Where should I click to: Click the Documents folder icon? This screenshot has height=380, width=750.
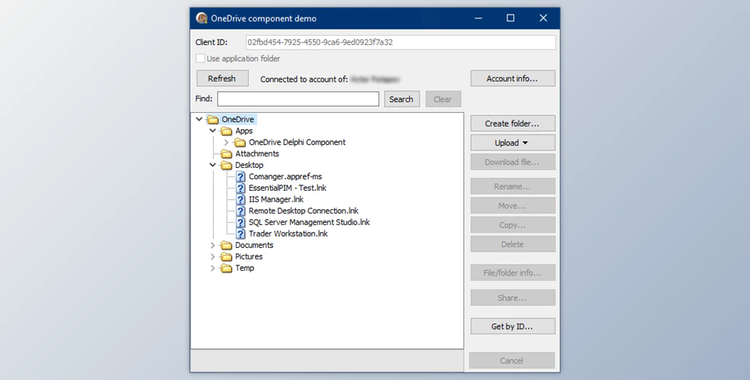click(x=226, y=246)
